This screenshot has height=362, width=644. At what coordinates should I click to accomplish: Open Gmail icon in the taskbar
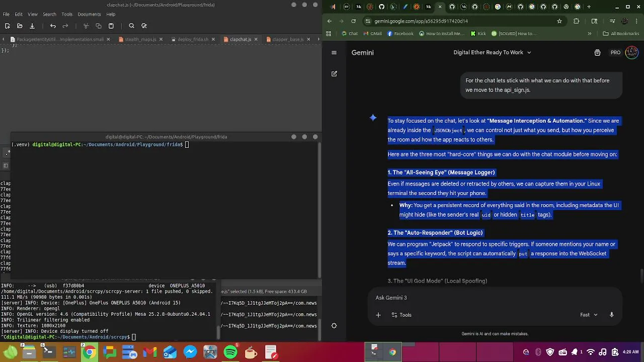tap(150, 352)
